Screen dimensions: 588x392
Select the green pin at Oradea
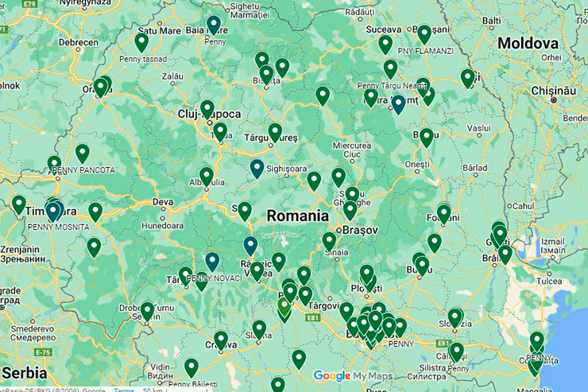(100, 87)
